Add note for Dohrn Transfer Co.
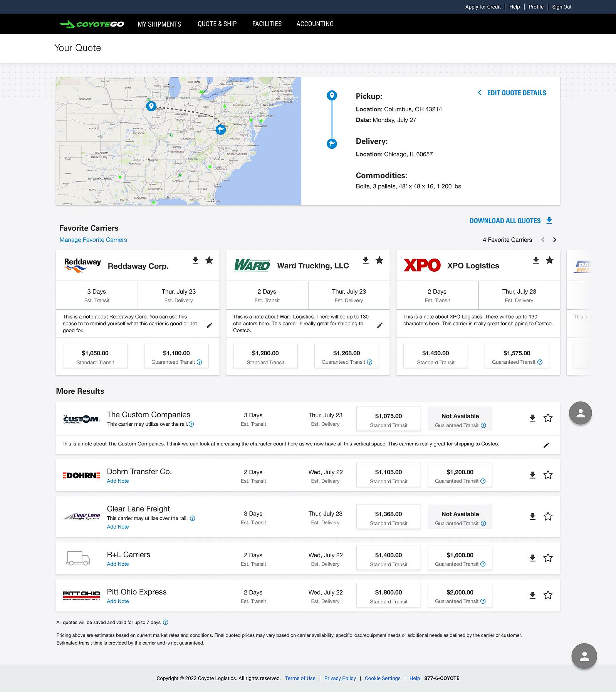The width and height of the screenshot is (616, 692). 118,481
